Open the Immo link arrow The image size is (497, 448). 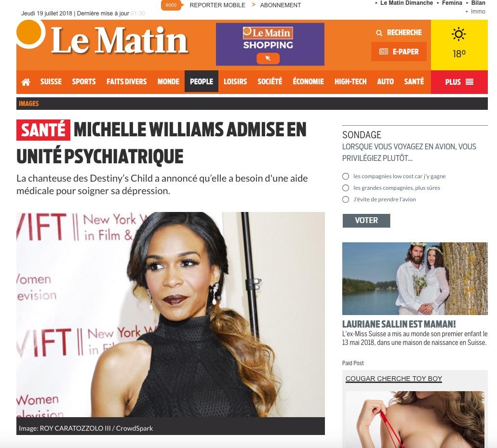click(467, 12)
